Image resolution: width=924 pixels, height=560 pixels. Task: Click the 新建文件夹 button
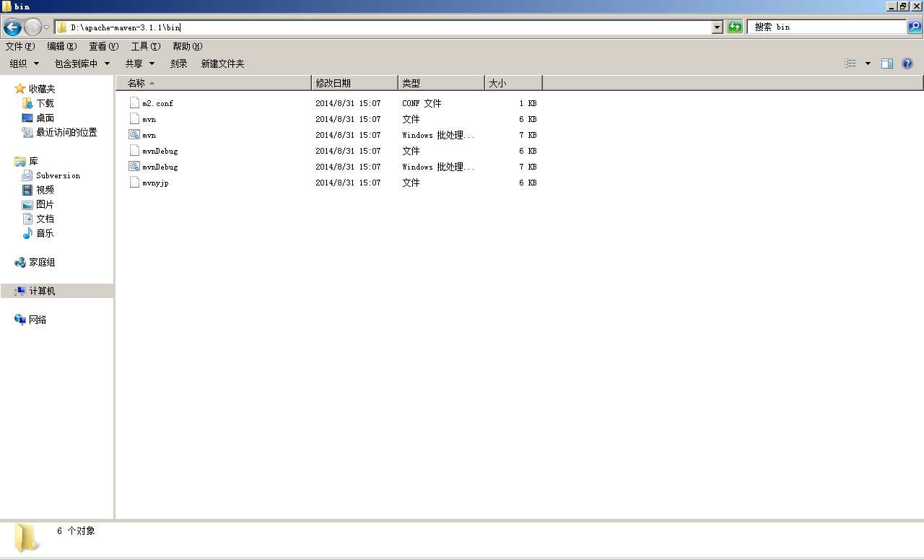point(222,64)
